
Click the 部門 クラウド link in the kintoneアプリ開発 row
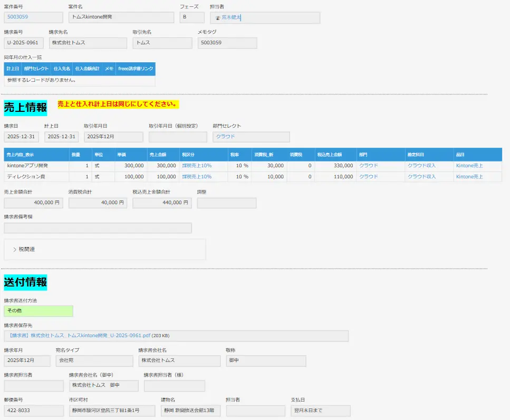pos(368,166)
